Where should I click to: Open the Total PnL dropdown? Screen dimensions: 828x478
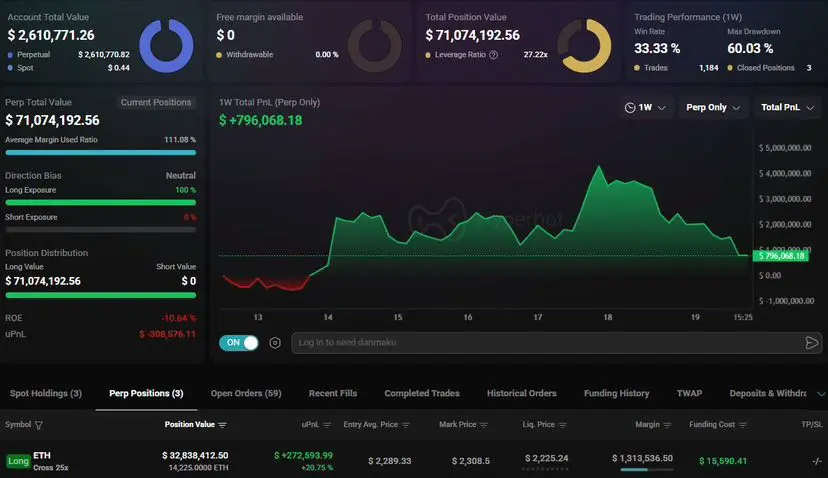click(x=787, y=107)
